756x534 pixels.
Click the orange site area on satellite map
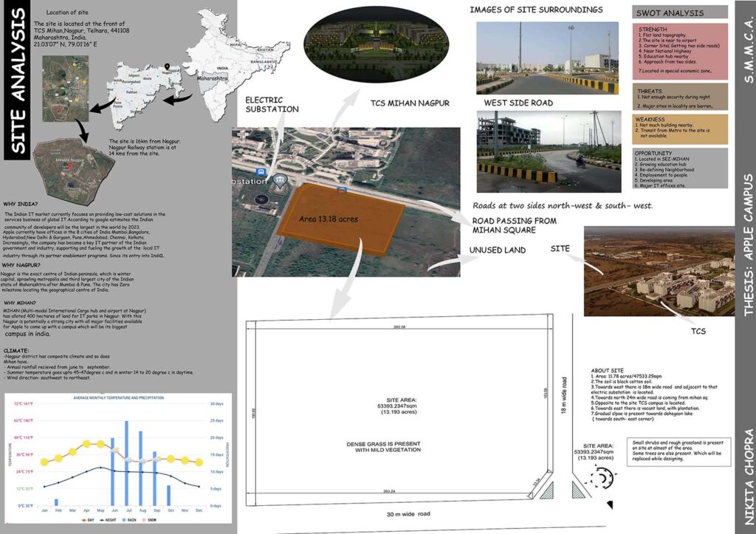coord(340,219)
